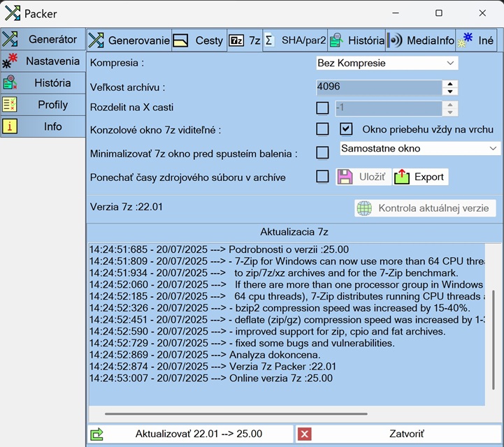Click the 'Verzia 7z :22.01' label

tap(127, 207)
